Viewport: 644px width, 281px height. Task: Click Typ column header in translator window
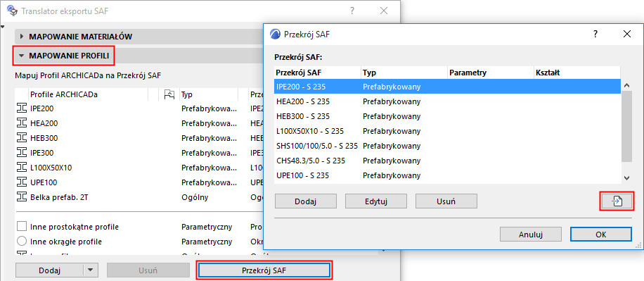pyautogui.click(x=209, y=94)
